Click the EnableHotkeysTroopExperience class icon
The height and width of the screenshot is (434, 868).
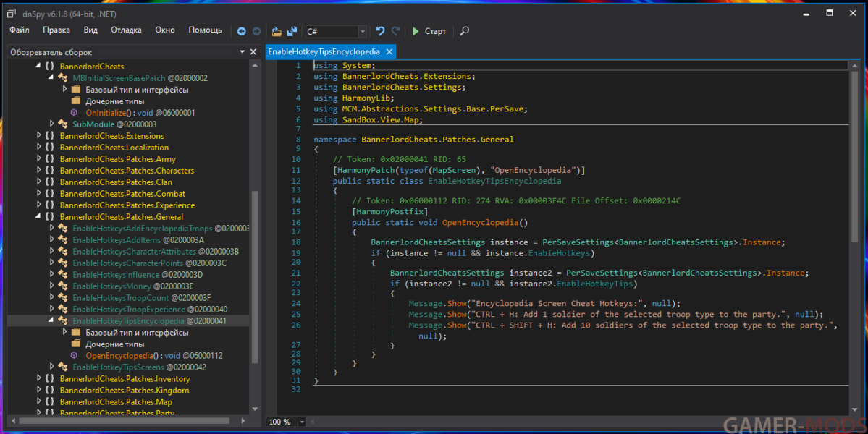click(62, 309)
